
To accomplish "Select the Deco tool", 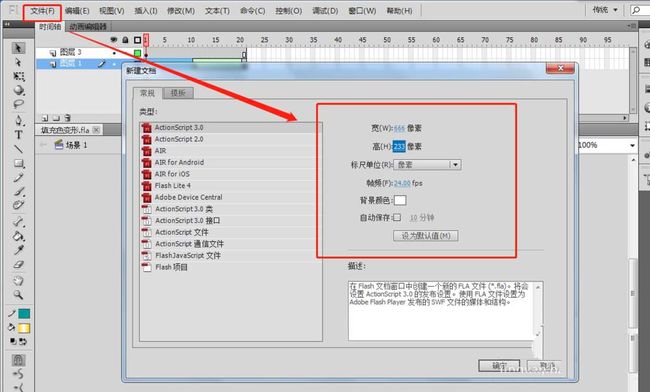I will [x=18, y=205].
